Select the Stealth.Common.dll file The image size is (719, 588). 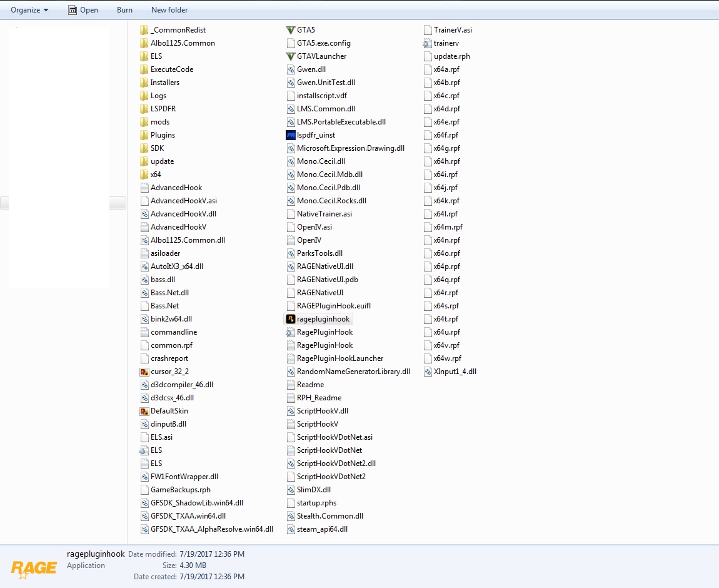click(x=325, y=516)
